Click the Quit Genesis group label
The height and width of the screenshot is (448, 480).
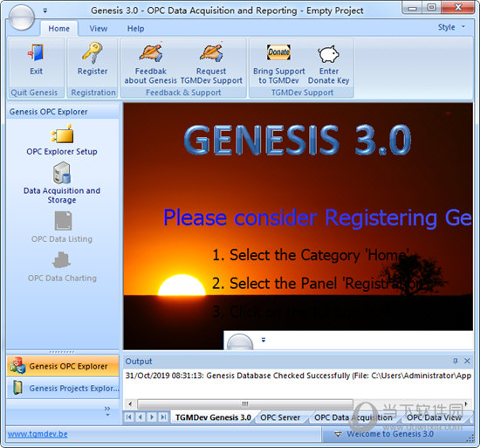pyautogui.click(x=34, y=93)
